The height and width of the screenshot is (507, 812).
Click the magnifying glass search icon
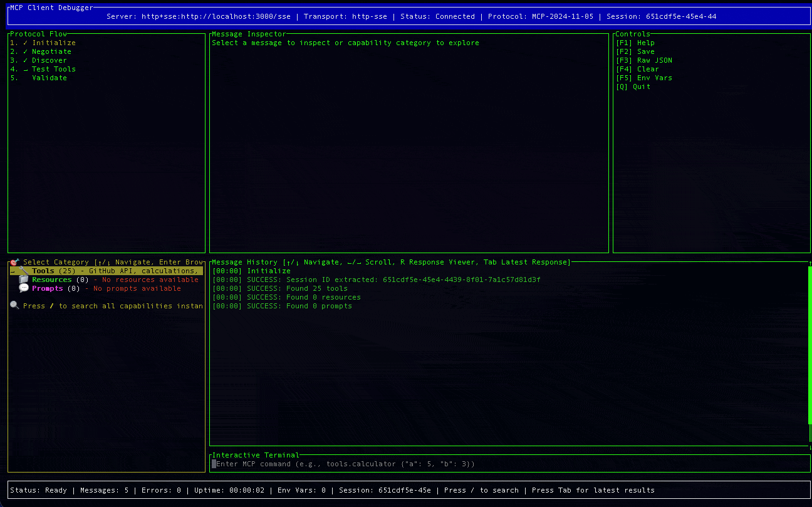coord(15,306)
